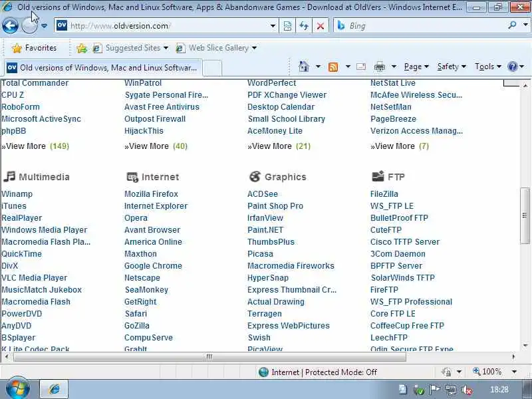The width and height of the screenshot is (532, 399).
Task: Click the system clock 18:28
Action: (x=499, y=390)
